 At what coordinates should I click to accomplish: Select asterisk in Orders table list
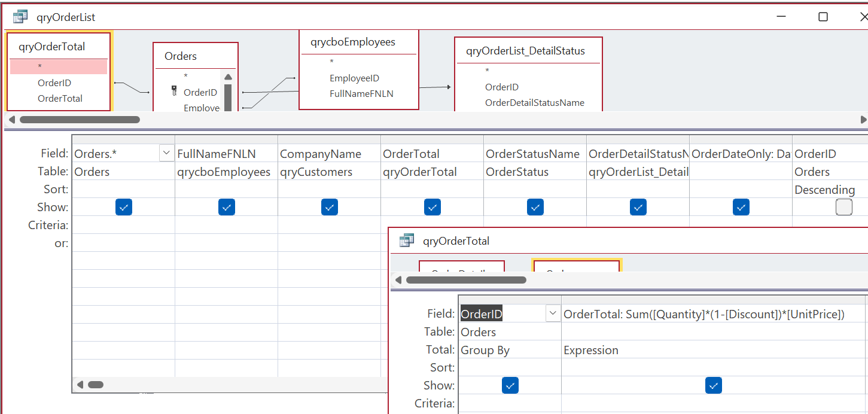click(186, 76)
